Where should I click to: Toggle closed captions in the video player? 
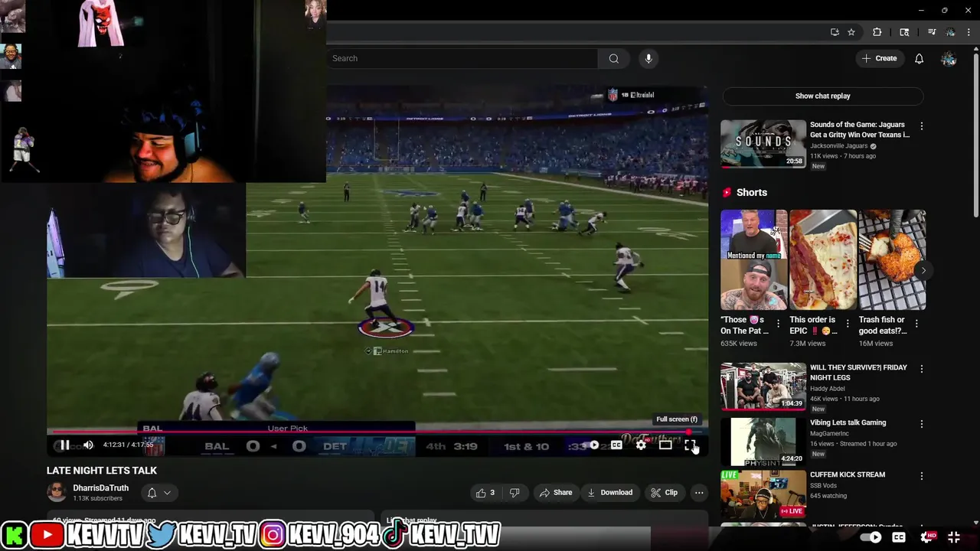[x=616, y=445]
